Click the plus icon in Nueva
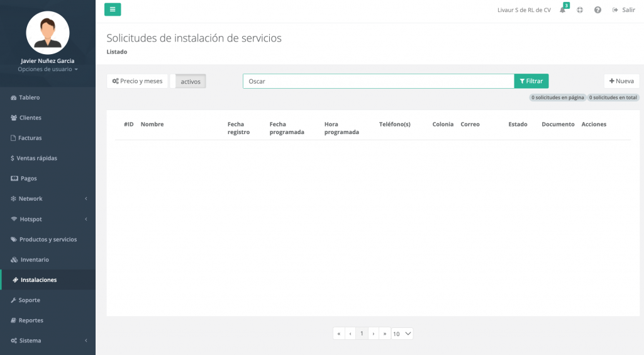This screenshot has width=644, height=355. click(x=611, y=81)
